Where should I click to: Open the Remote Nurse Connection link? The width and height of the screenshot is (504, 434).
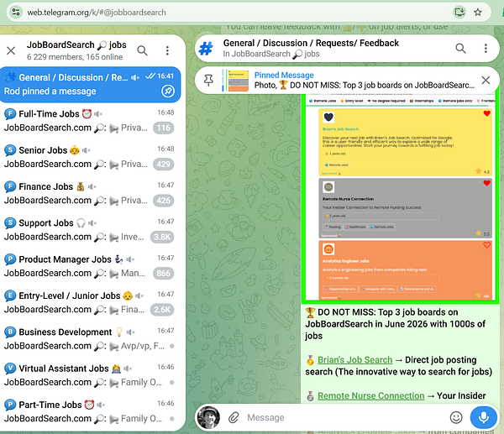point(371,395)
